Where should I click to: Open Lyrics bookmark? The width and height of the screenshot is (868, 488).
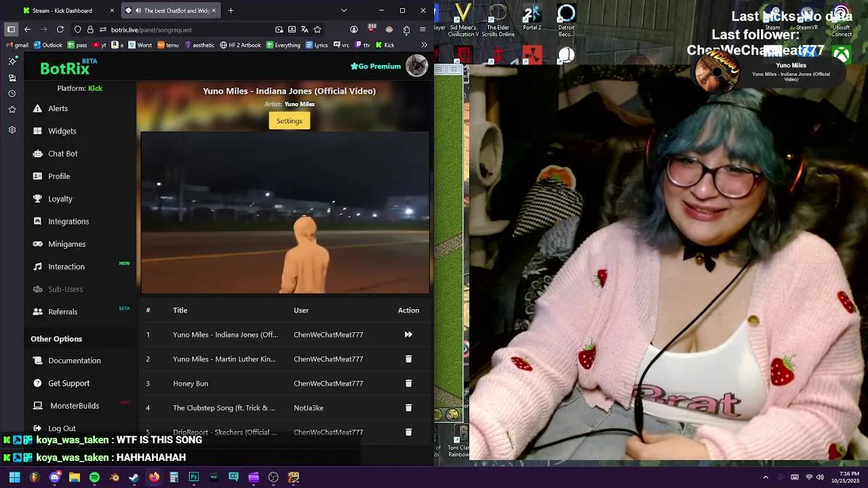(317, 45)
